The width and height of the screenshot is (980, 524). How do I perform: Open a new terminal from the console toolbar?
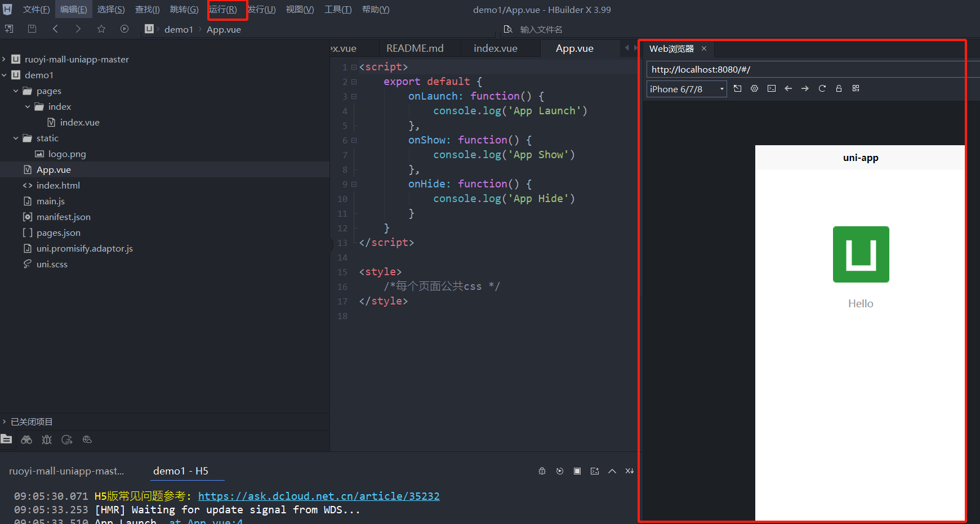click(x=595, y=471)
